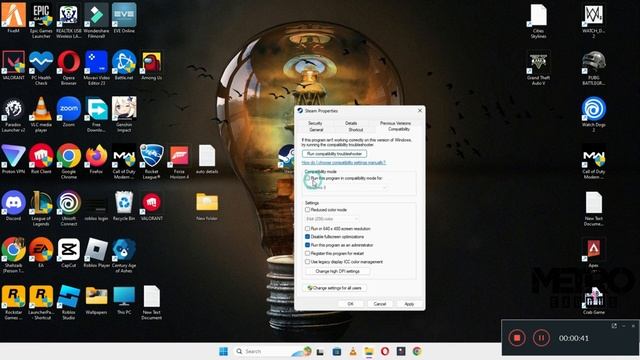Select the Genshin Impact icon
Viewport: 640px width, 360px height.
(124, 115)
